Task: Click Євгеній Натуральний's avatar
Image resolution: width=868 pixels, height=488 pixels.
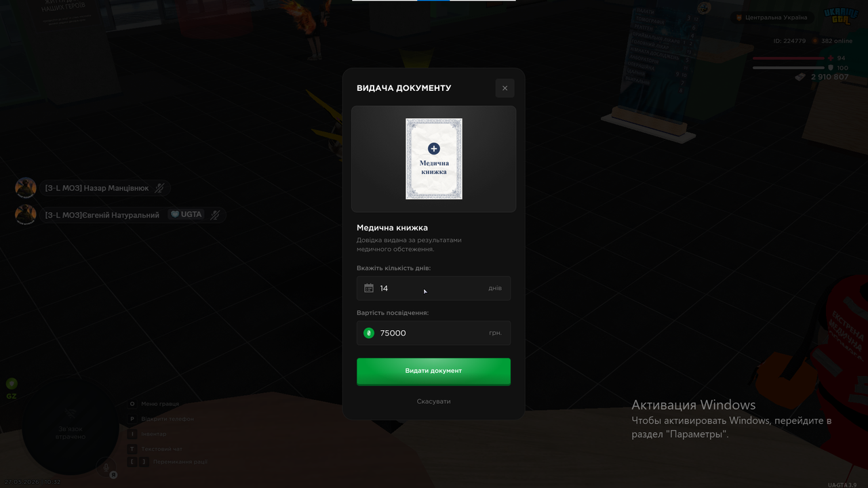Action: pos(26,214)
